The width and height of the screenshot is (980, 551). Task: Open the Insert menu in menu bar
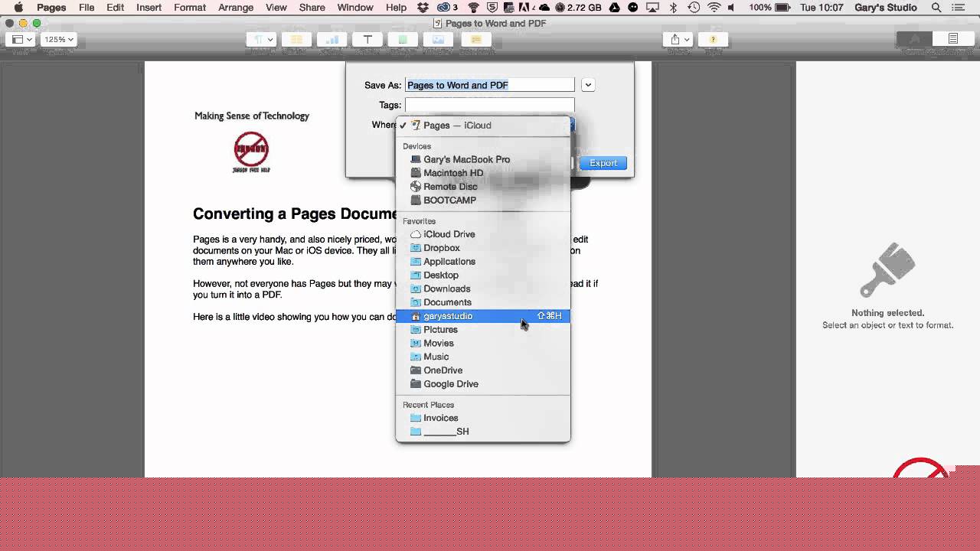149,8
